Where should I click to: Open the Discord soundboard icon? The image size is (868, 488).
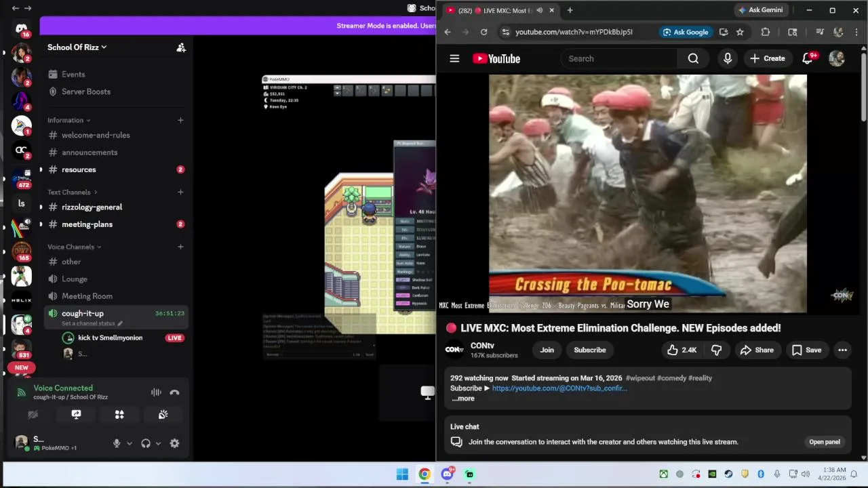tap(163, 415)
